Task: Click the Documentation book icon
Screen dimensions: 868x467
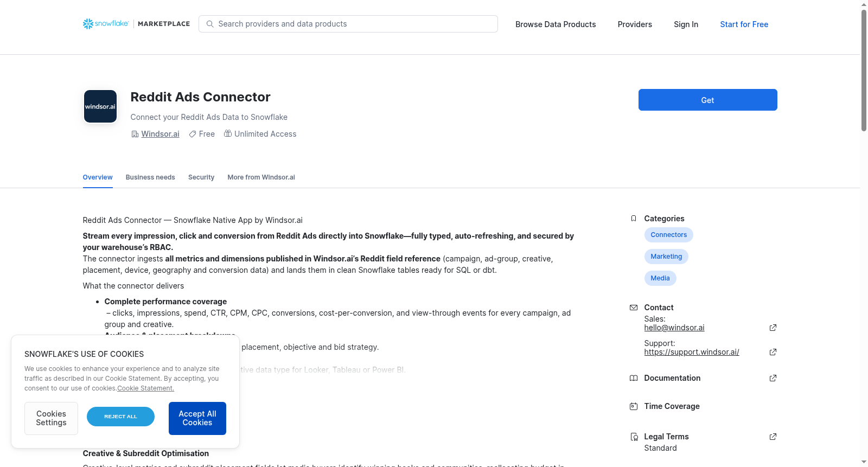Action: [634, 378]
